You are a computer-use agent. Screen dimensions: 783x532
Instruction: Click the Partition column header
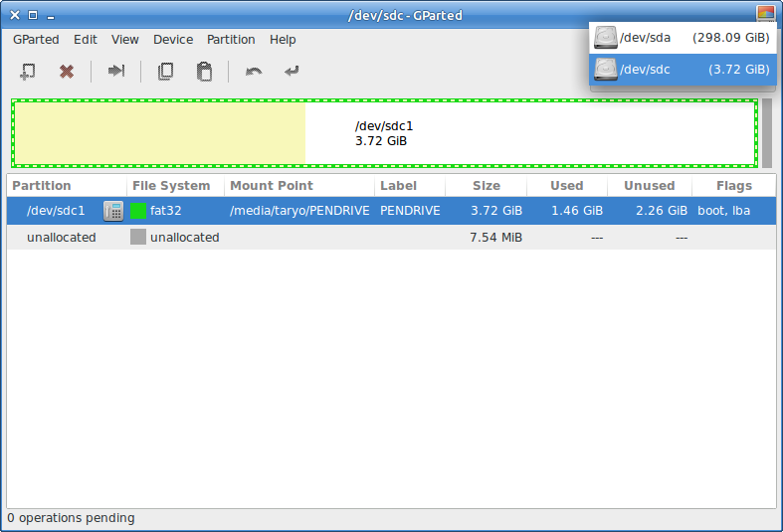tap(67, 186)
